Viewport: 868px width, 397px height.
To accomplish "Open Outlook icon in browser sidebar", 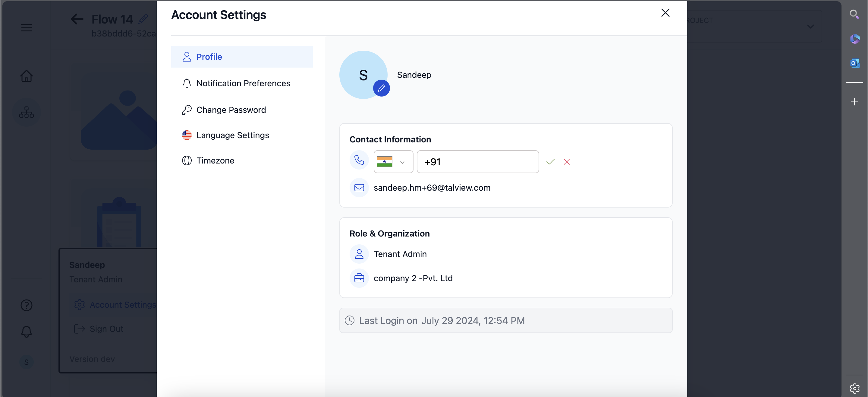I will tap(854, 63).
